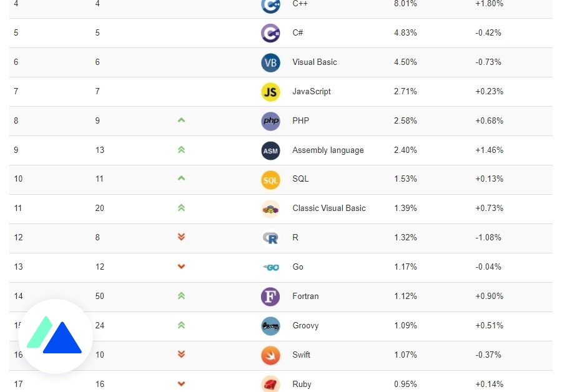Click the green up arrow in PHP row
The width and height of the screenshot is (562, 392).
(x=181, y=120)
